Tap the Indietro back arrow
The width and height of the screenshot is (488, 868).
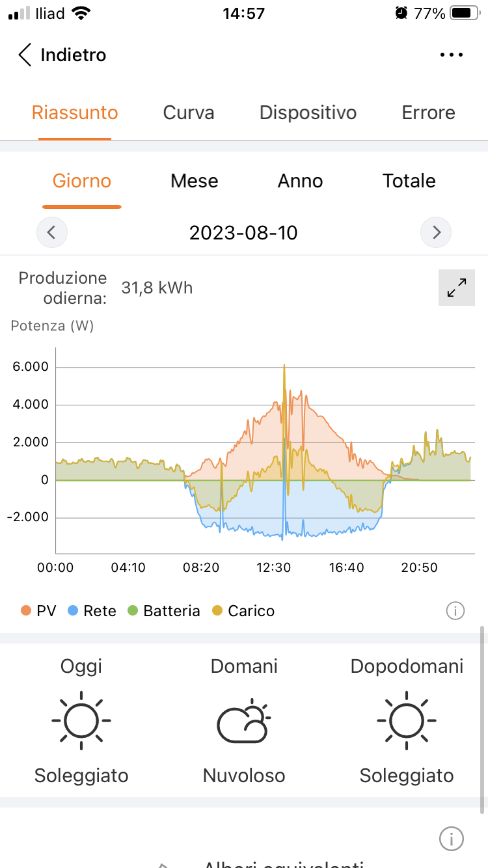[x=25, y=55]
